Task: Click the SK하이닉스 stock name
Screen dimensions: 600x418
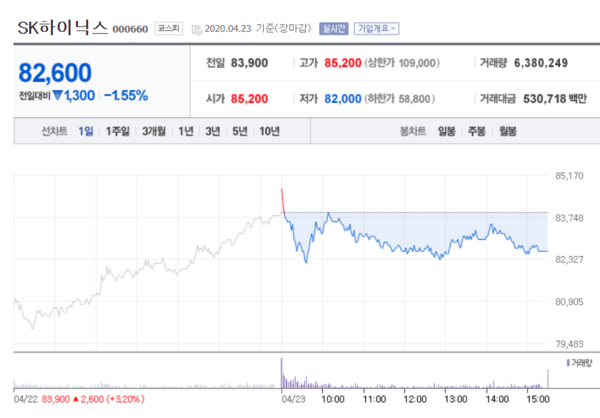Action: 63,28
